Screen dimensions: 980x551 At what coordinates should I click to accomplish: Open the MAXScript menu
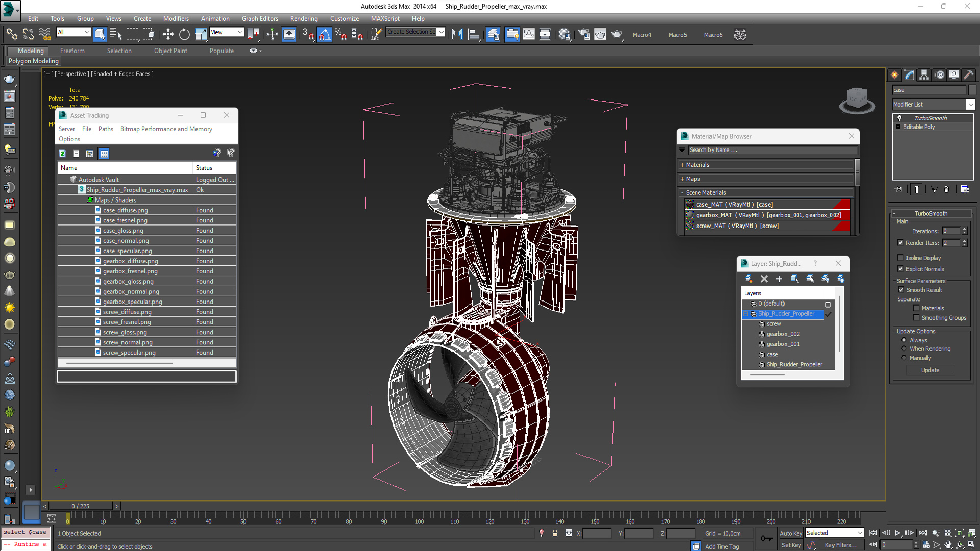385,18
